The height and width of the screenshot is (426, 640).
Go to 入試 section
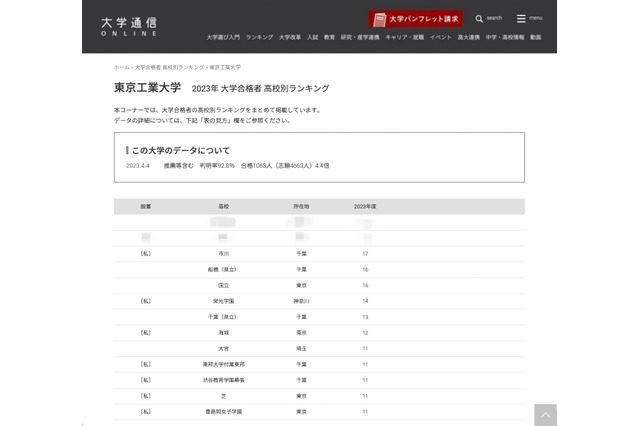(x=313, y=36)
